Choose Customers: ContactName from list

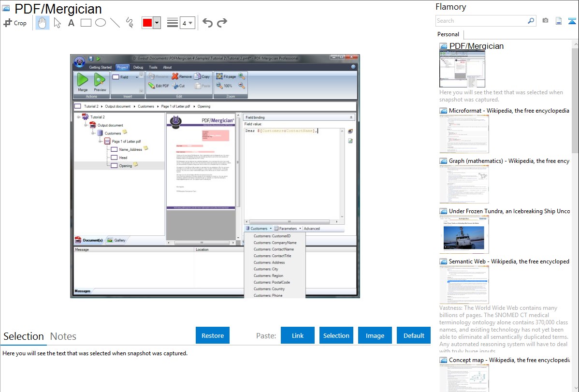274,249
